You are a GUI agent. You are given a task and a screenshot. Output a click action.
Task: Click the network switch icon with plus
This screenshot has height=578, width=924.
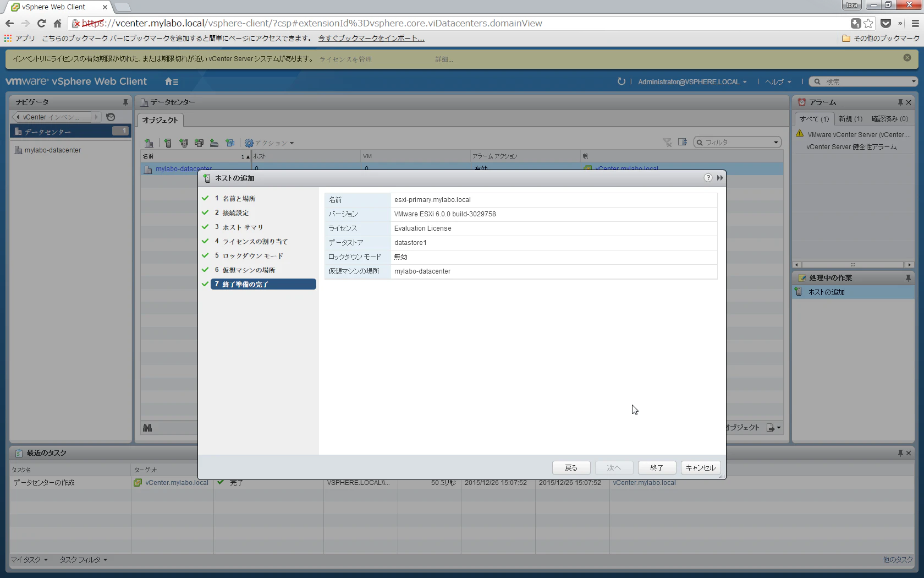point(215,143)
